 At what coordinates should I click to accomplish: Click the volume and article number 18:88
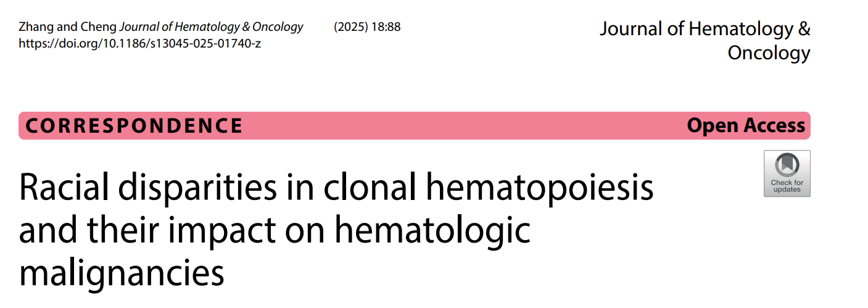[x=386, y=27]
